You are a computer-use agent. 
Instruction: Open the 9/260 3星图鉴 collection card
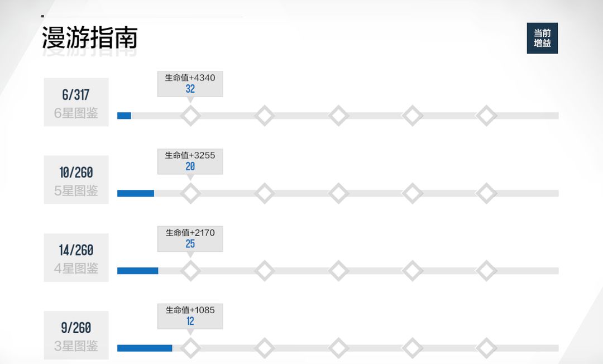76,335
